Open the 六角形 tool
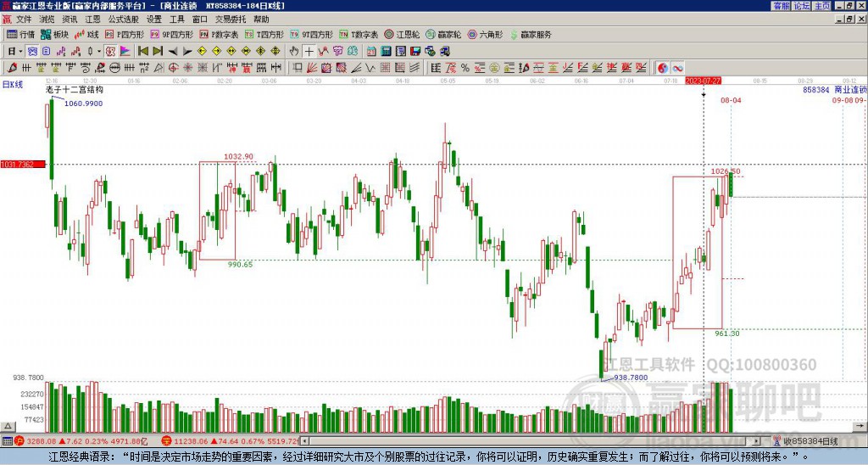This screenshot has width=868, height=465. 485,34
